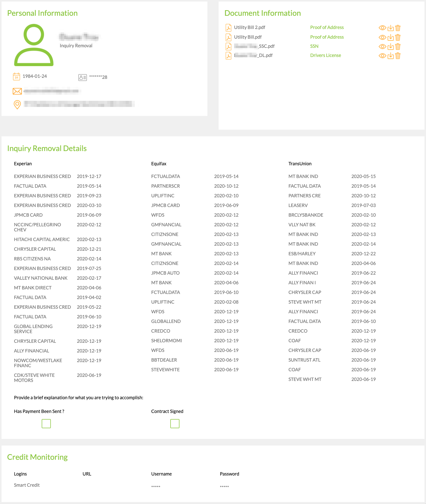The height and width of the screenshot is (504, 426).
Task: View the Utility Bill 2.pdf document
Action: tap(382, 28)
